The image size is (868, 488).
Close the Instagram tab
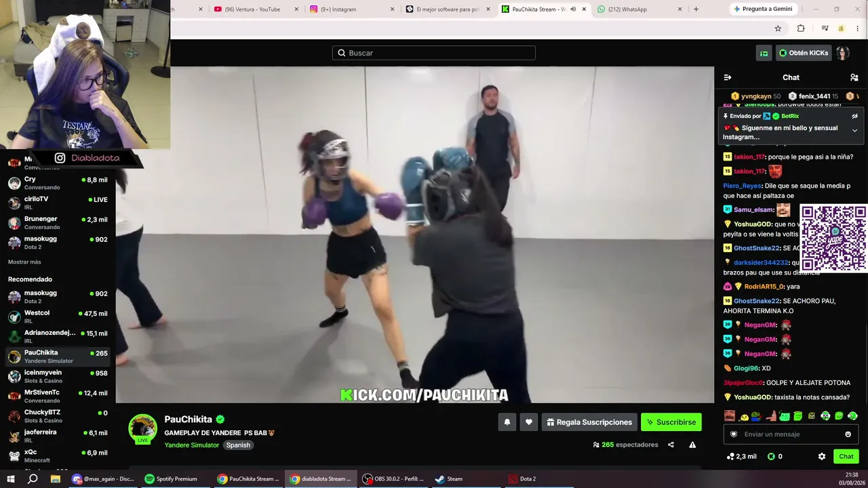pyautogui.click(x=392, y=9)
